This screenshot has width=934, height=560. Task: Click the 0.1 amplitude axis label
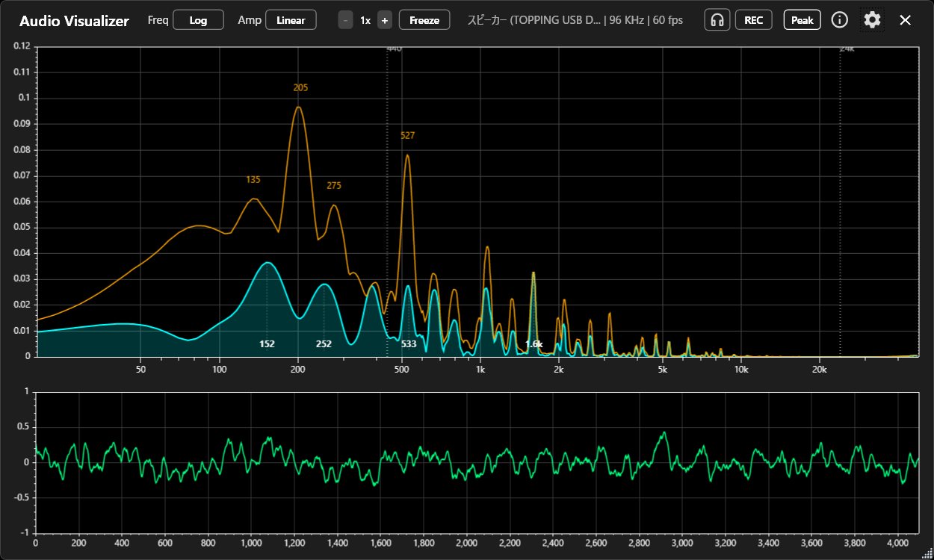coord(25,98)
